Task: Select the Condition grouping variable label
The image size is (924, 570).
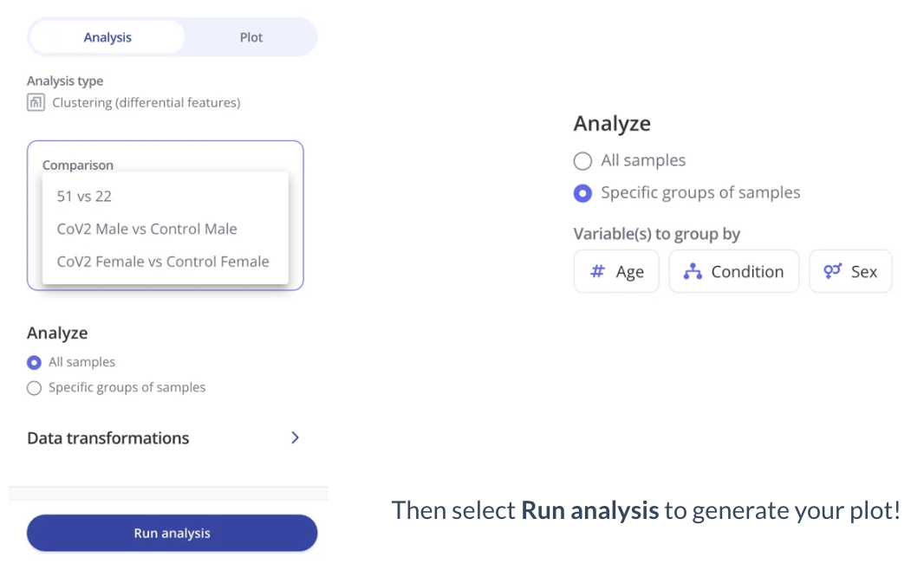Action: coord(747,272)
